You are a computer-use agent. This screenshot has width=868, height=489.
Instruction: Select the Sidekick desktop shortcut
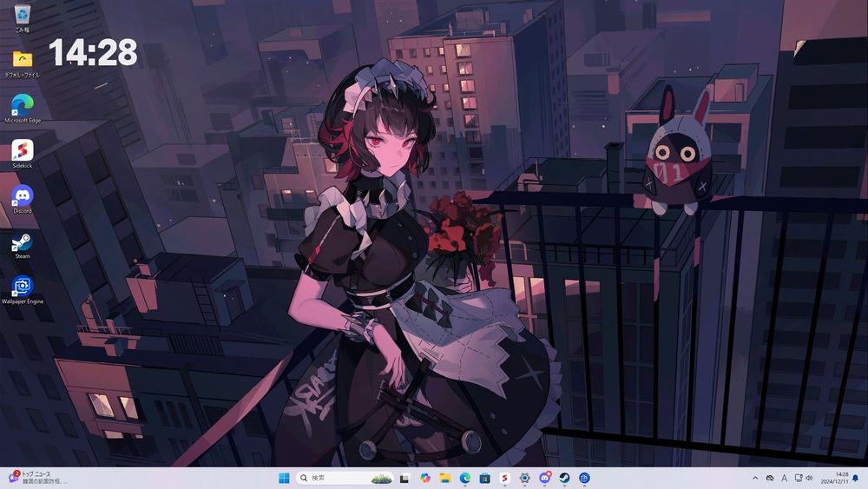23,154
